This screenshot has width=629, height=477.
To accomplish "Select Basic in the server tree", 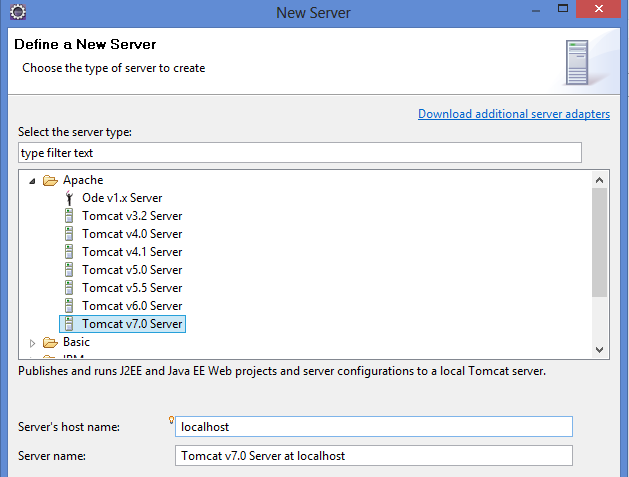I will click(76, 342).
